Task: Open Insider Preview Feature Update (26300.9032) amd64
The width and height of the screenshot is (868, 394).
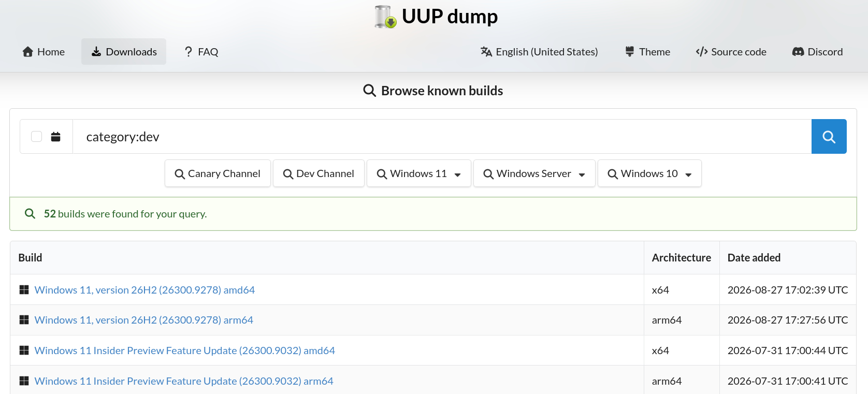Action: click(185, 351)
